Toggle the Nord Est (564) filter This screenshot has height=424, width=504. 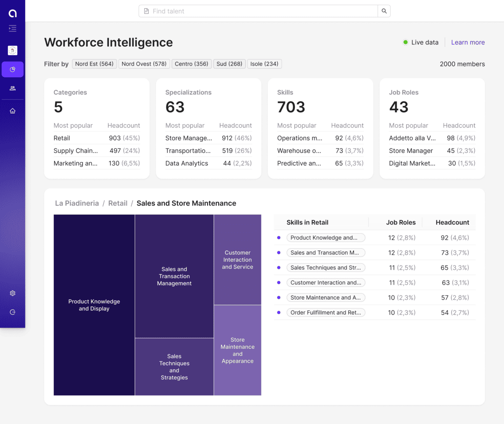coord(94,64)
